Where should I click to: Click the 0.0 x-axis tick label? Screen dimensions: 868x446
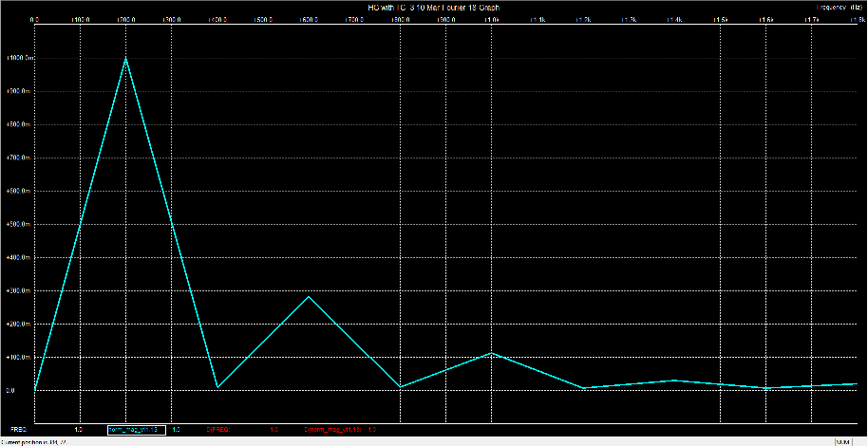35,19
